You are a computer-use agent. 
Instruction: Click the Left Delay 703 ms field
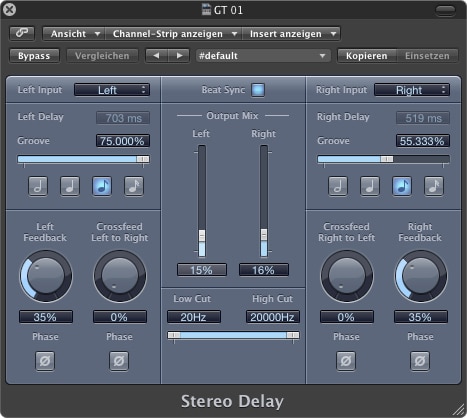coord(123,118)
